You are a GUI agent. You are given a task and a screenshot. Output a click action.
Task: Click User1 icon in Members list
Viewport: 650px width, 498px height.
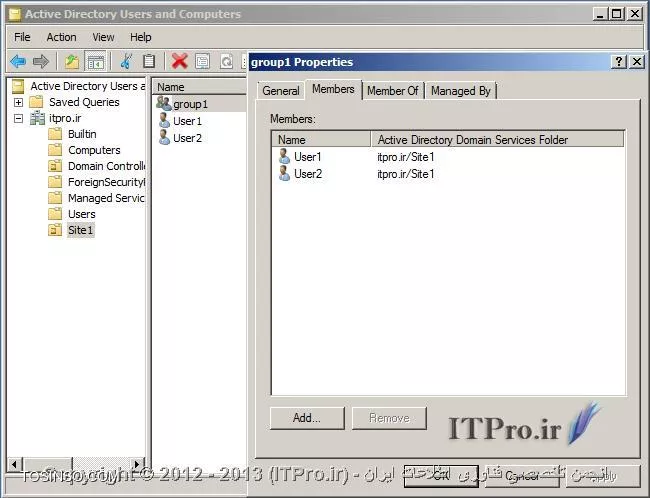coord(284,157)
